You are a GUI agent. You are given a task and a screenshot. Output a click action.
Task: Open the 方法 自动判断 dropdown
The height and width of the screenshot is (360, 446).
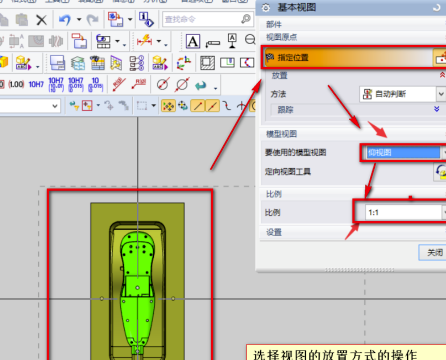pyautogui.click(x=402, y=94)
